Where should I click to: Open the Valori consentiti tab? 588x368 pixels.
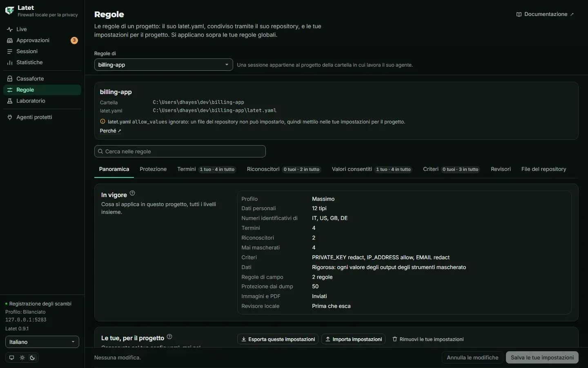pos(372,169)
